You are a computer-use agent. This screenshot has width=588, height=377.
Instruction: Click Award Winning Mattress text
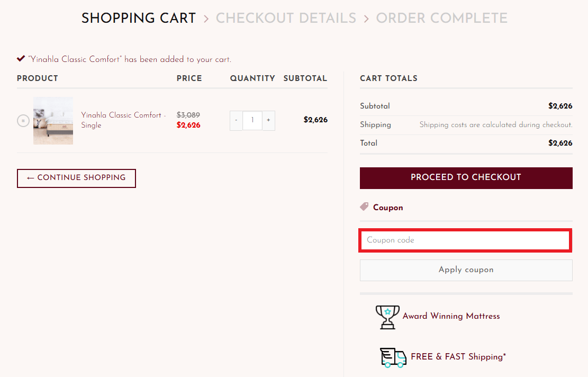click(x=451, y=316)
